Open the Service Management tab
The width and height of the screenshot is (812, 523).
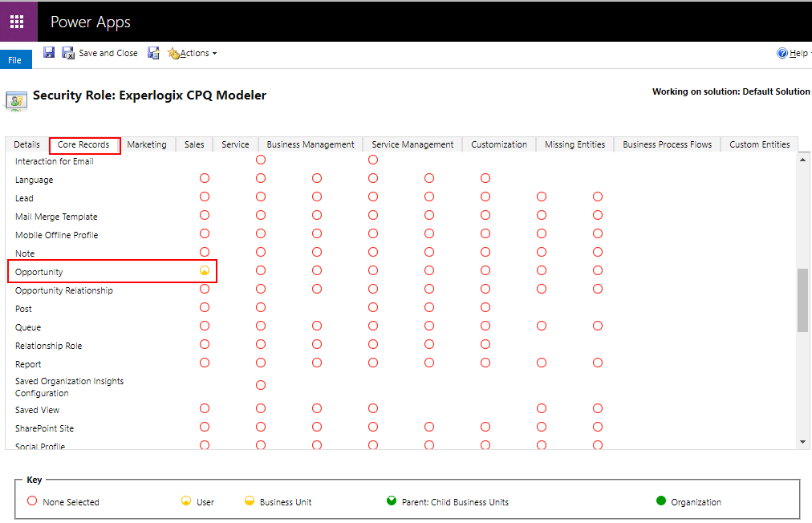click(x=412, y=144)
